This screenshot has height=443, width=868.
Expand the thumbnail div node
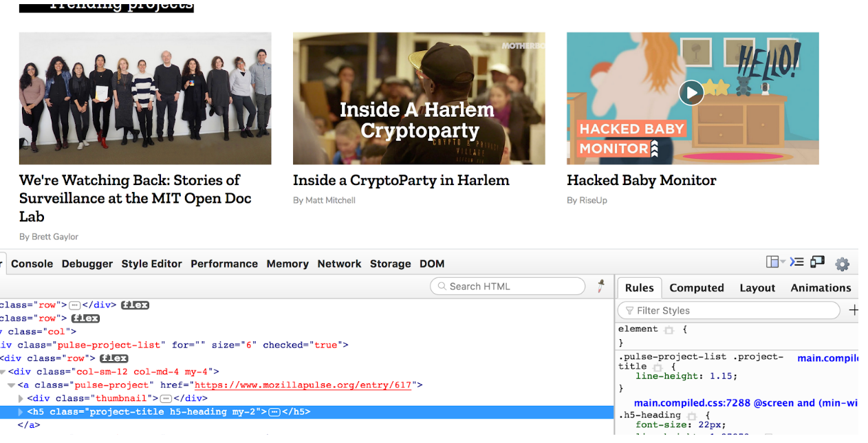coord(21,398)
